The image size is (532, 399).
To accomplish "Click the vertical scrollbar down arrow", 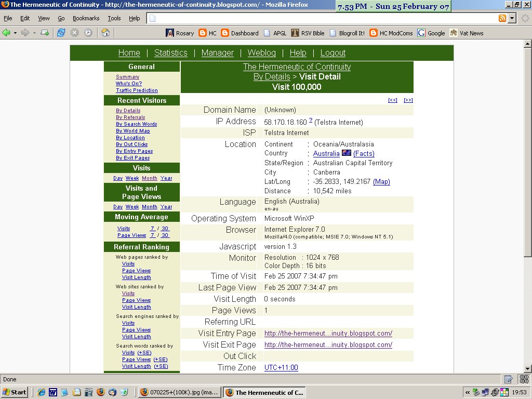I will coord(527,368).
